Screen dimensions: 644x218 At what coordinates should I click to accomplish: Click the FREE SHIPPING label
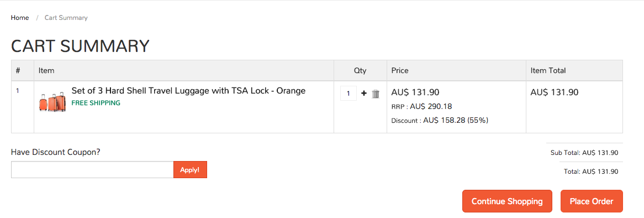96,103
